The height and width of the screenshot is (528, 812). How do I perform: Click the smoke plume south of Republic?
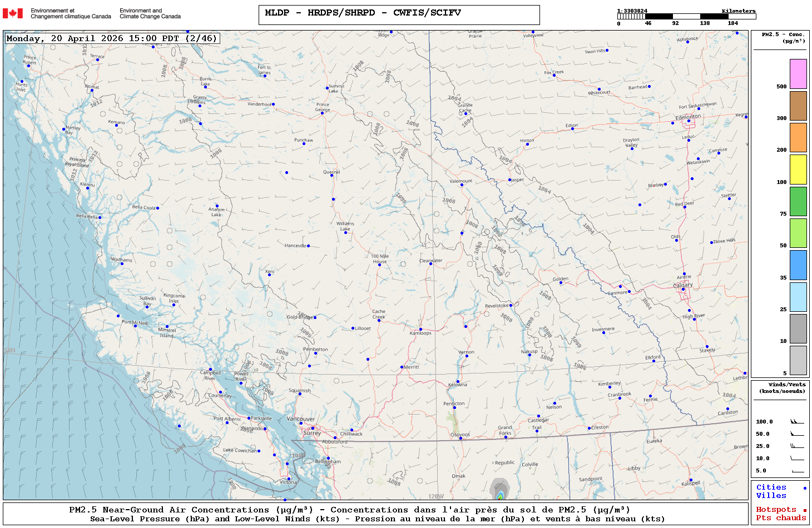[499, 489]
